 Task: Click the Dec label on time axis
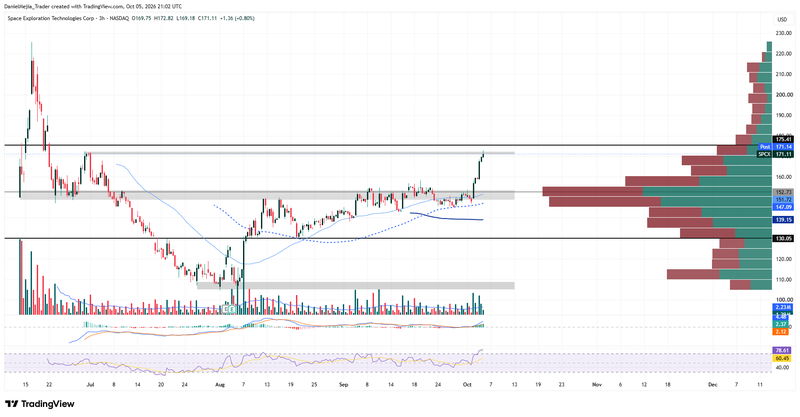tap(713, 385)
